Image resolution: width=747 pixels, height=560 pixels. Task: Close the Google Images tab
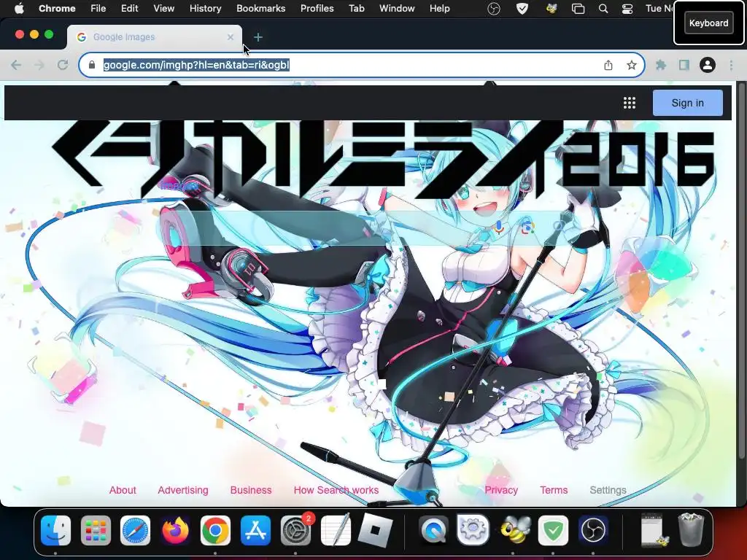[x=231, y=37]
